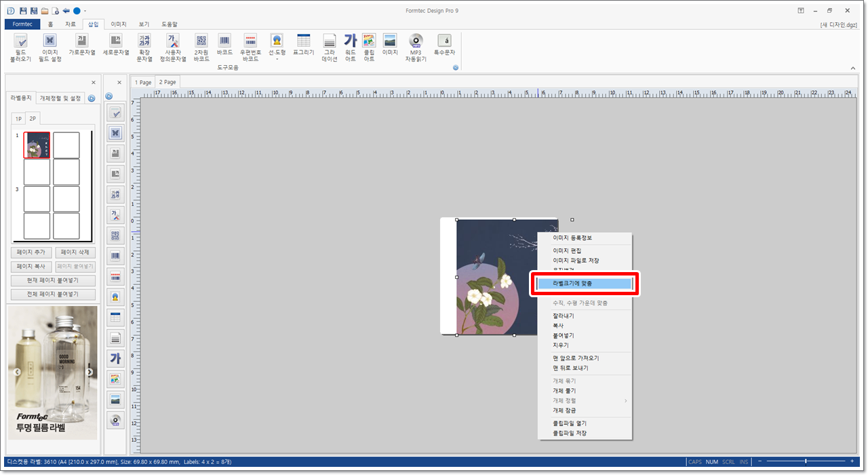This screenshot has width=868, height=475.
Task: Click the MP3 disc icon in vertical toolbar
Action: [115, 420]
